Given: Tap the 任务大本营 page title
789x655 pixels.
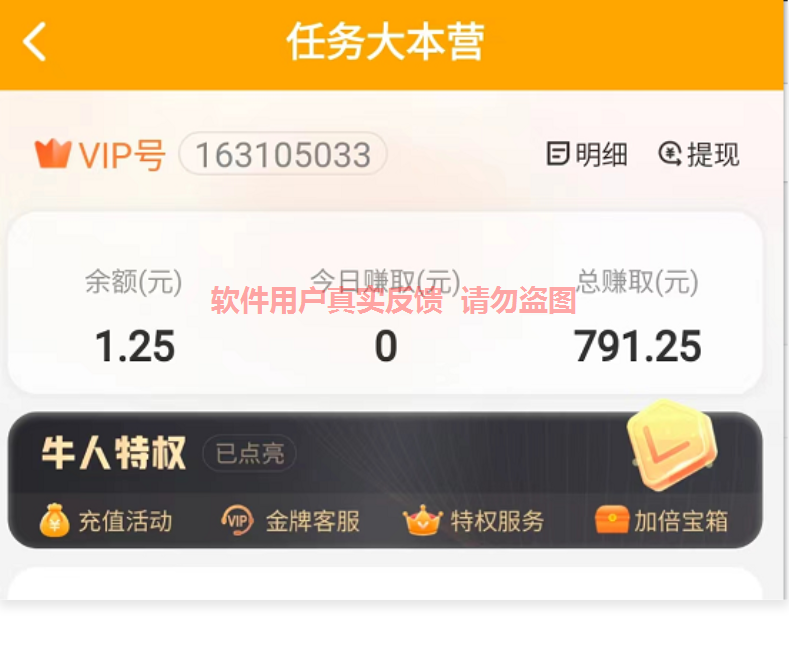Looking at the screenshot, I should (x=385, y=42).
